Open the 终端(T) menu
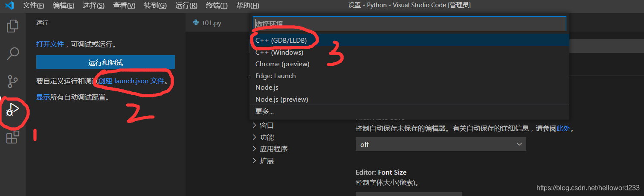644x196 pixels. [217, 6]
